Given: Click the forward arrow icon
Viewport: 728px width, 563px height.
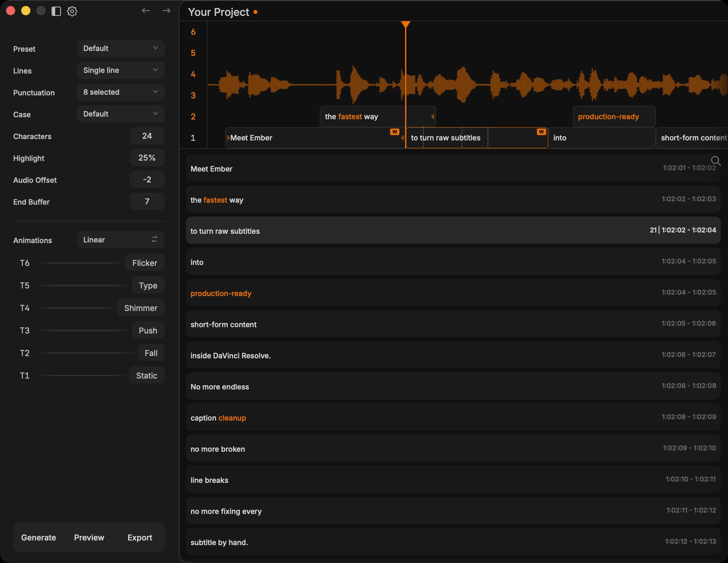Looking at the screenshot, I should pyautogui.click(x=166, y=11).
